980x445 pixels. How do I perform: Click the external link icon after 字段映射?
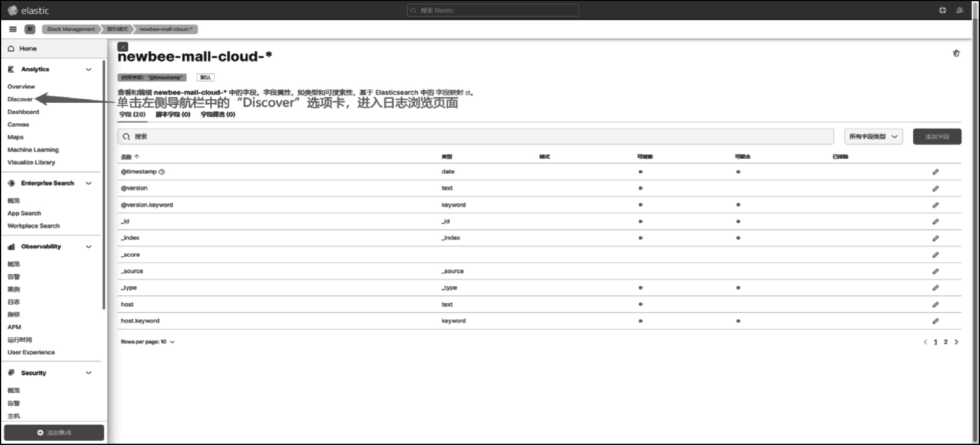tap(468, 93)
